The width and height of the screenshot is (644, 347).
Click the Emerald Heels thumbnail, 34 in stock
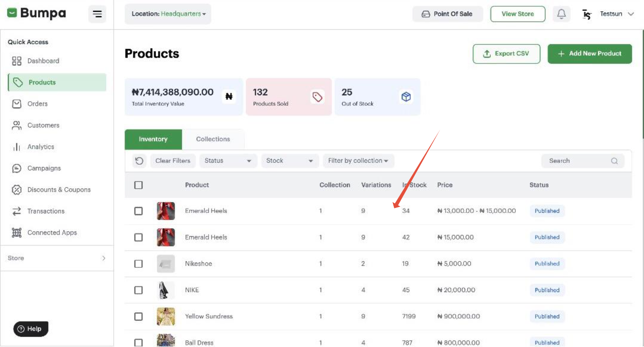tap(166, 211)
